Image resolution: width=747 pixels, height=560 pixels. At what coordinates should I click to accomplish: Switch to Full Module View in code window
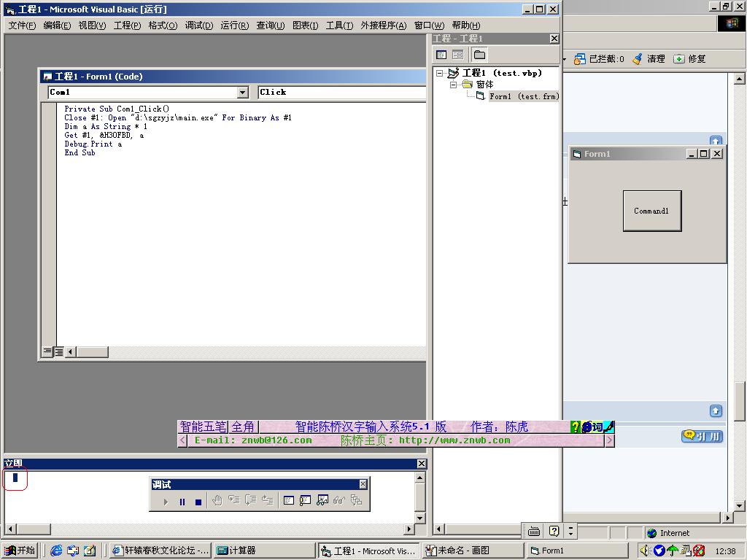tap(59, 352)
